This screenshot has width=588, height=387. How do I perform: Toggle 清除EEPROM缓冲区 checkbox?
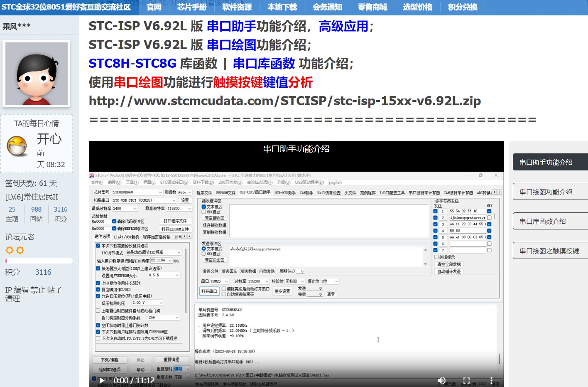click(114, 229)
